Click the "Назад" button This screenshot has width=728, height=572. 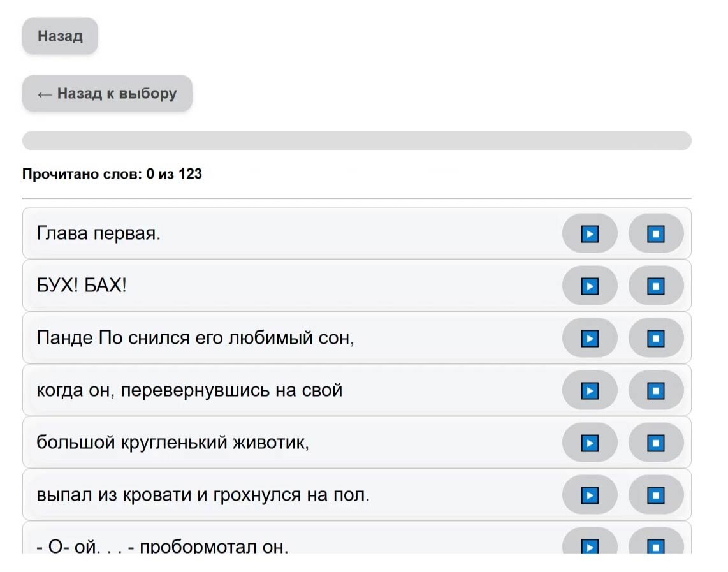click(x=60, y=36)
